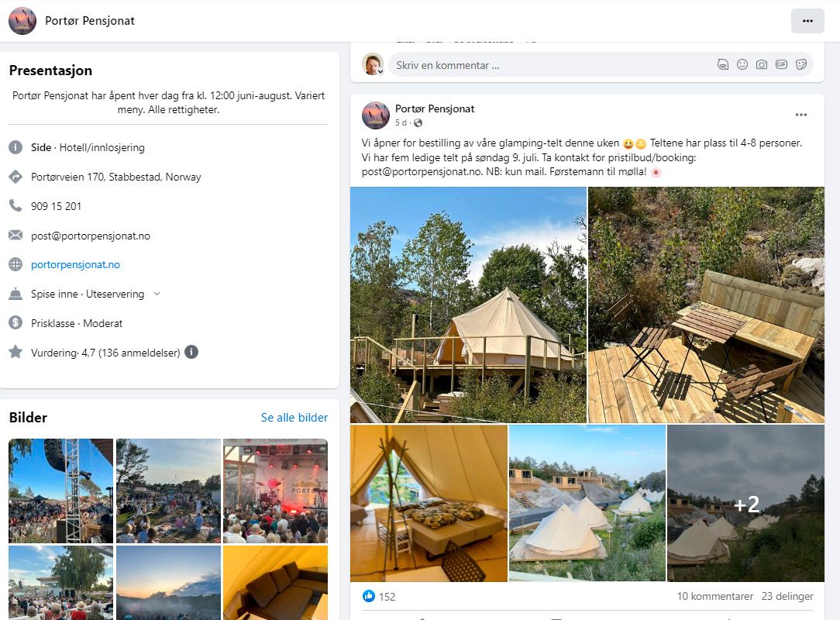Add a sticker to the comment
Viewport: 840px width, 620px height.
pos(800,64)
